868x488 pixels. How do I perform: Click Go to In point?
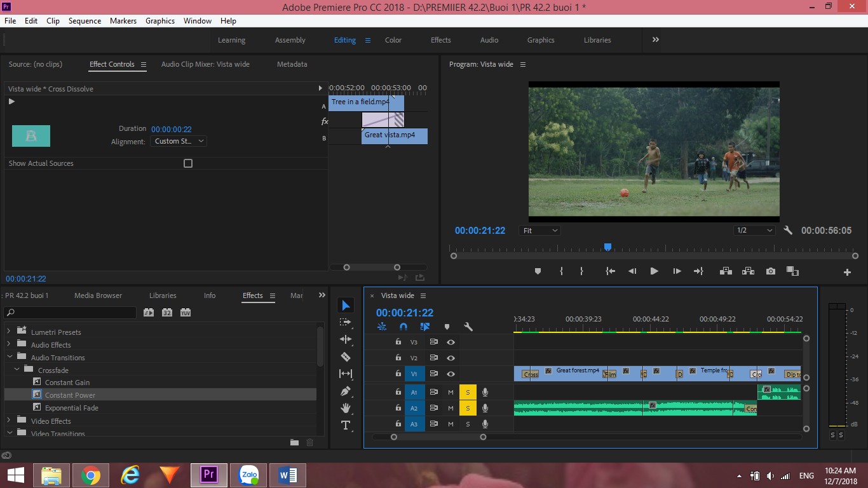611,271
